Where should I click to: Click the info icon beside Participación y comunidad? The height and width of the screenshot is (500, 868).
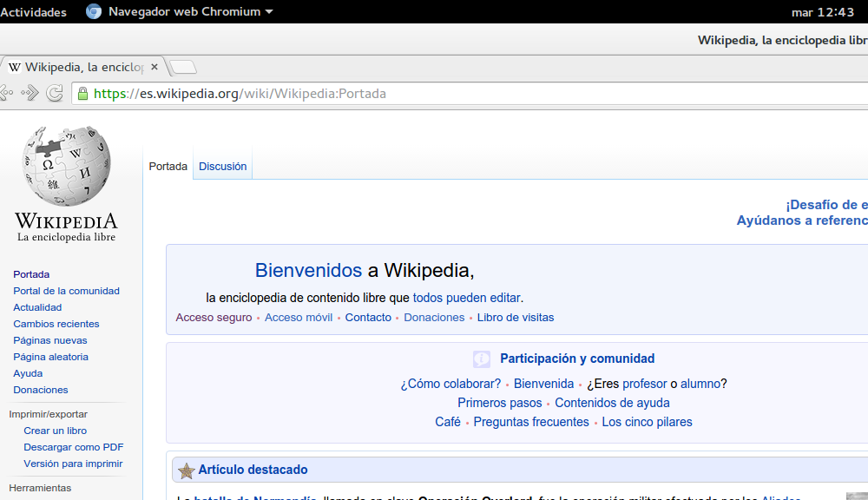click(482, 359)
